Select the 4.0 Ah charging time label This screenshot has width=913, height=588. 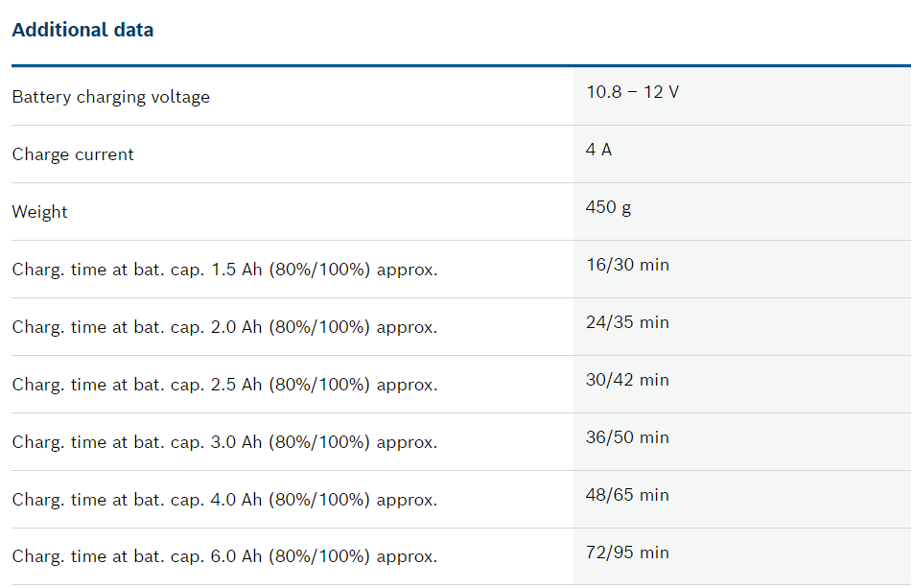[x=224, y=500]
